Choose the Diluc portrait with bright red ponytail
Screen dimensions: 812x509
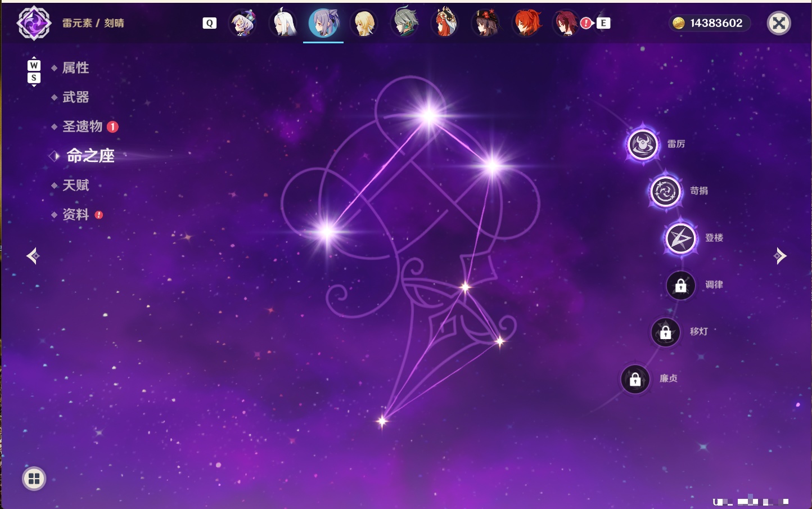pos(526,23)
